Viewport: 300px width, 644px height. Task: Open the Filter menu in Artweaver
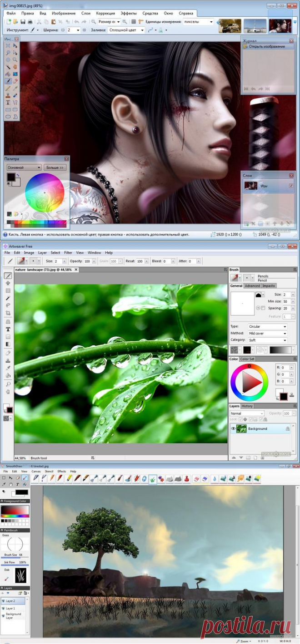tap(68, 252)
